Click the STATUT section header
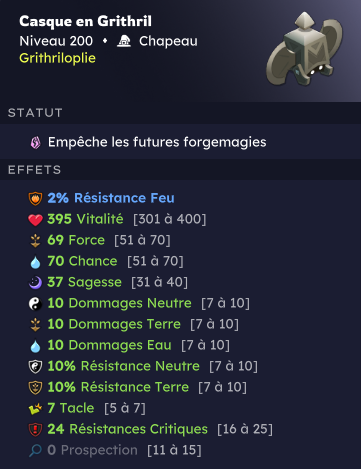Image resolution: width=361 pixels, height=469 pixels. coord(35,113)
